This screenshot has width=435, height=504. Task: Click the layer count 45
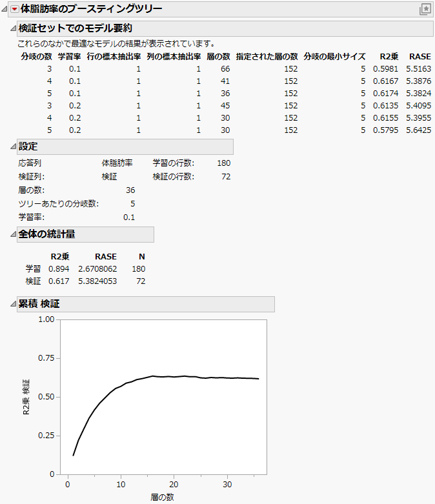(225, 105)
